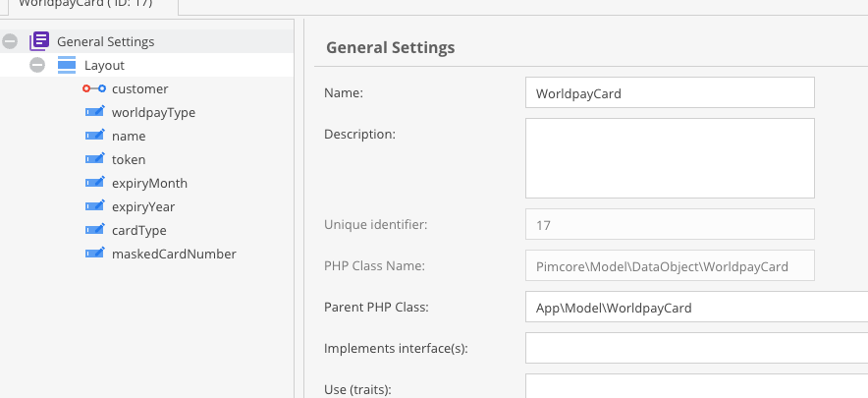This screenshot has height=398, width=868.
Task: Click the General Settings panel heading
Action: click(x=390, y=48)
